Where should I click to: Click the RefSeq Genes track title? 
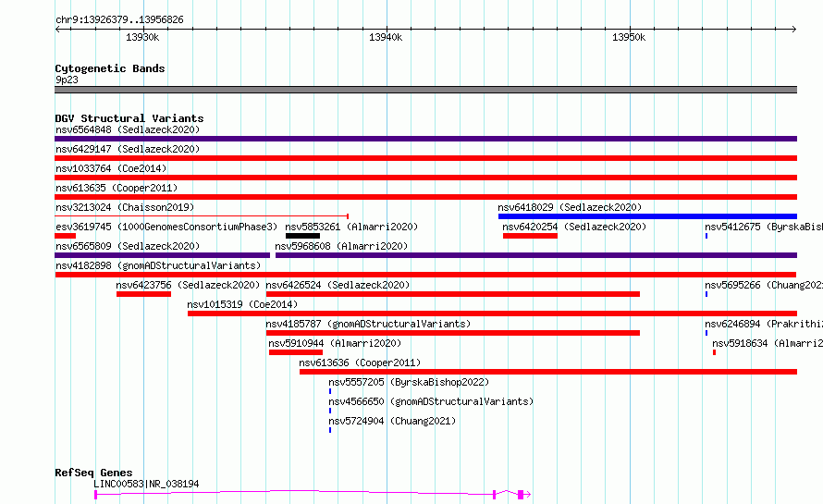pos(93,473)
